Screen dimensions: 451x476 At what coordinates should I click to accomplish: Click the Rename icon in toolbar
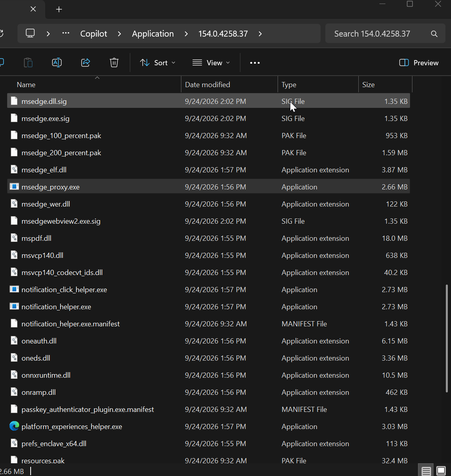click(x=57, y=62)
